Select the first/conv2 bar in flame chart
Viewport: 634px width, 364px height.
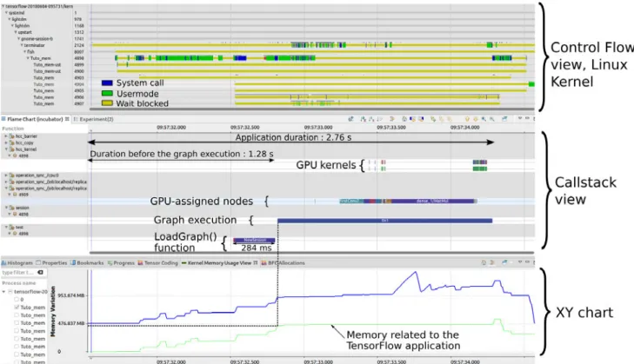(x=351, y=201)
